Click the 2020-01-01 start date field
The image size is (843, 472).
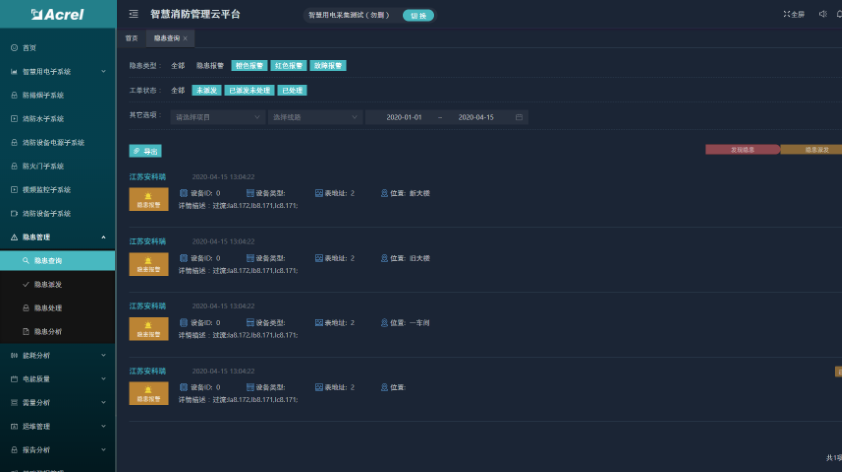(x=404, y=117)
